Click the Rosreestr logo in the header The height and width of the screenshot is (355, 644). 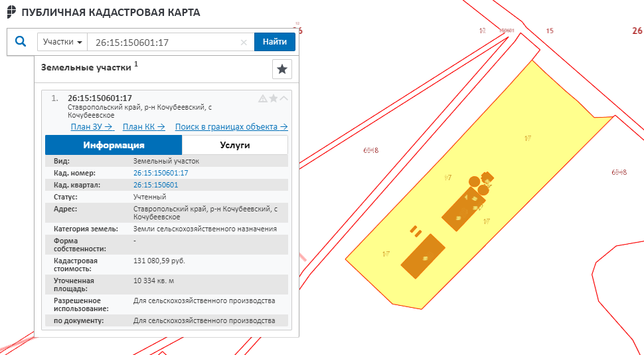click(x=10, y=13)
